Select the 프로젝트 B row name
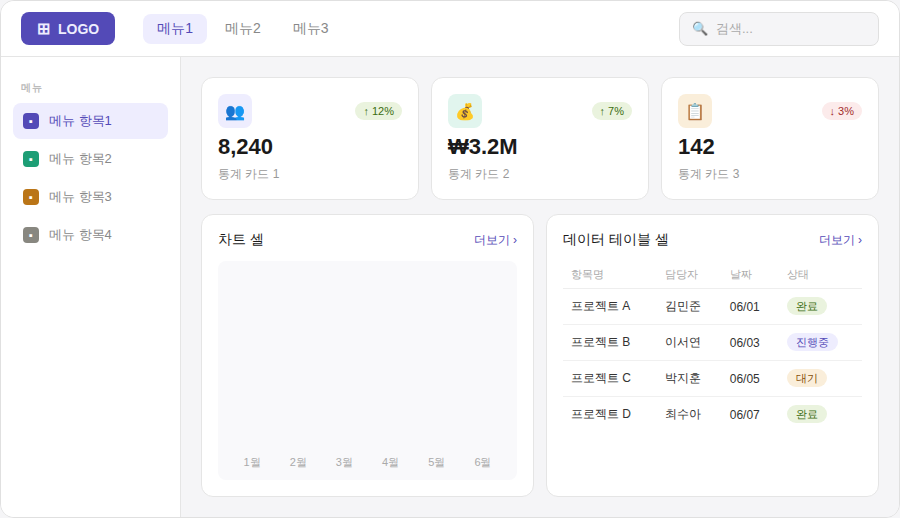This screenshot has height=518, width=900. [x=600, y=342]
